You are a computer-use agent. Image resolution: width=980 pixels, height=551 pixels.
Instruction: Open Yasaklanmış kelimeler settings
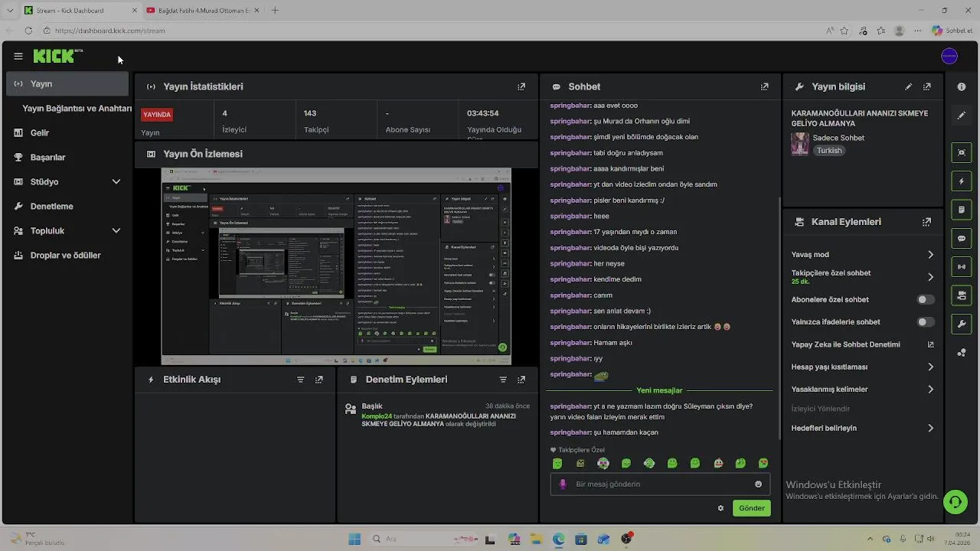pyautogui.click(x=862, y=390)
